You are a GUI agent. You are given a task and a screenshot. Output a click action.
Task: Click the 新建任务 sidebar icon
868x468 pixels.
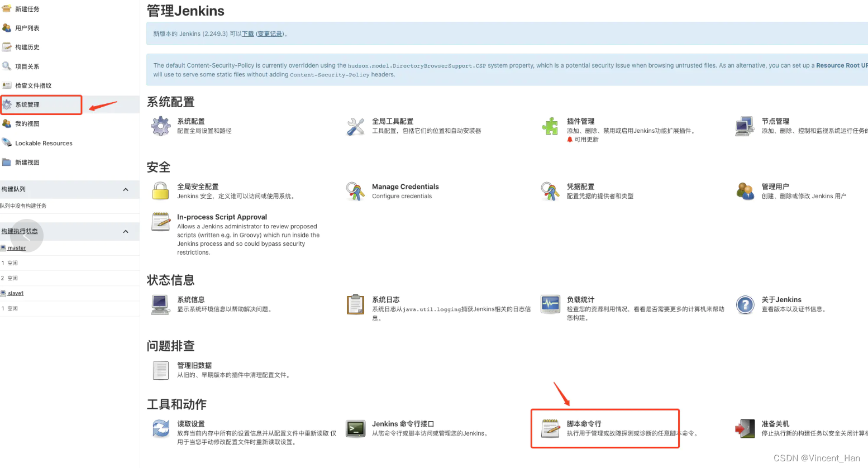[x=7, y=8]
